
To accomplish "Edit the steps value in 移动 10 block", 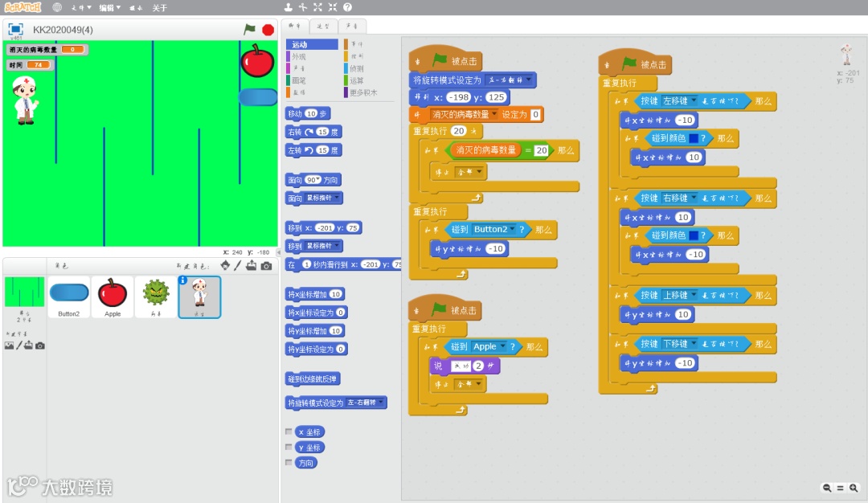I will coord(311,113).
